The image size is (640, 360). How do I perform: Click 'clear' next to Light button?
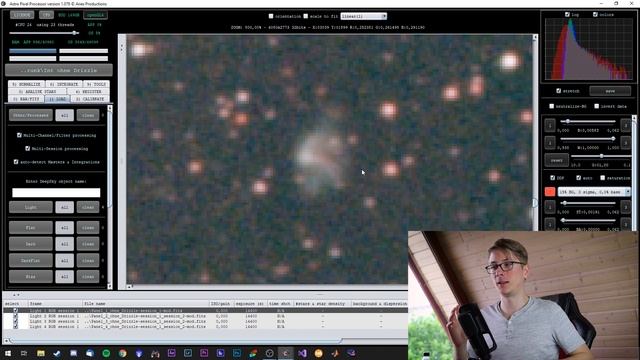click(88, 207)
